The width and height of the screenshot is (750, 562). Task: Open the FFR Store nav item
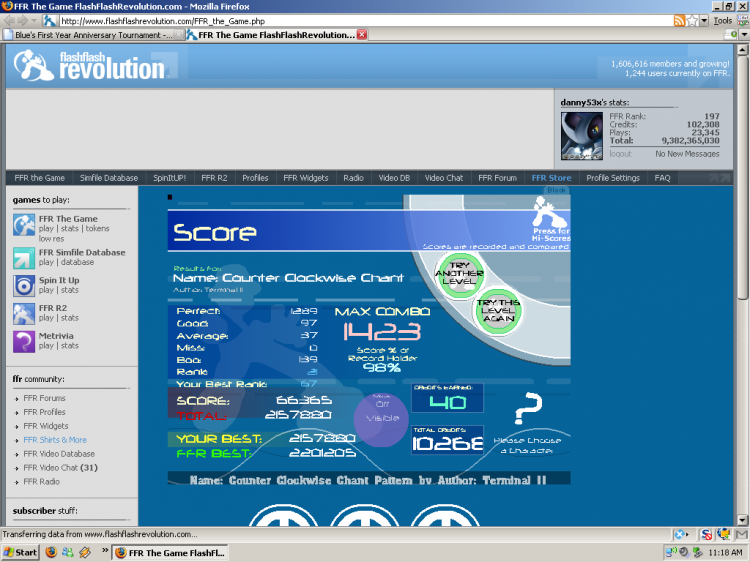click(x=551, y=178)
